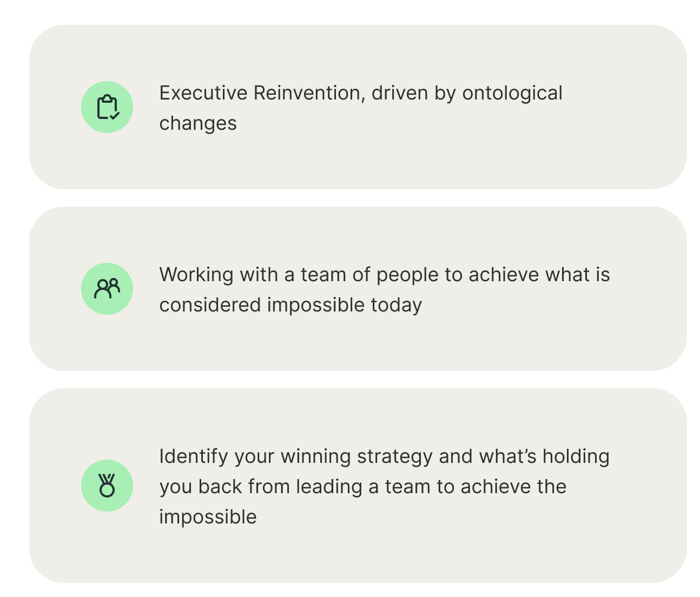The height and width of the screenshot is (597, 700).
Task: Click the words "considered impossible today"
Action: click(290, 306)
